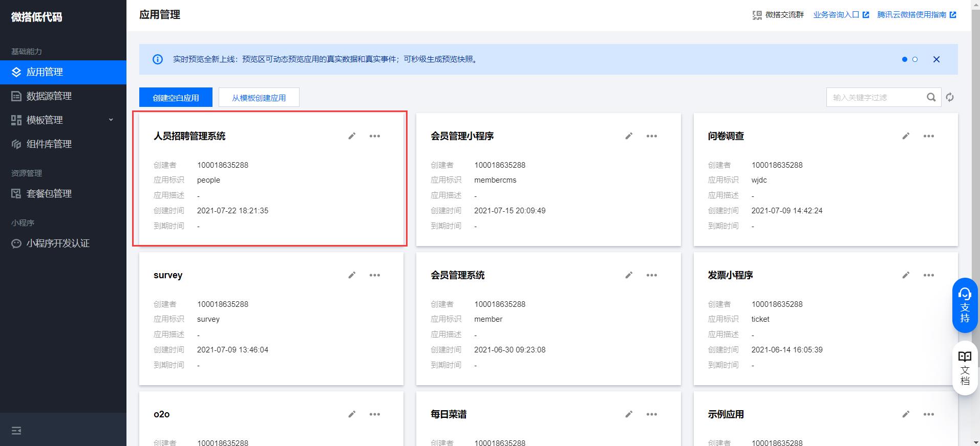Screen dimensions: 980x446
Task: Edit the 会员管理系统 app
Action: 629,275
